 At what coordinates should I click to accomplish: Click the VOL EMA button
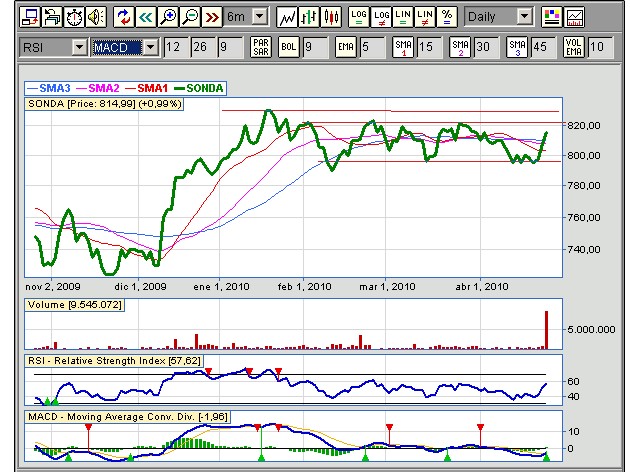tap(574, 47)
